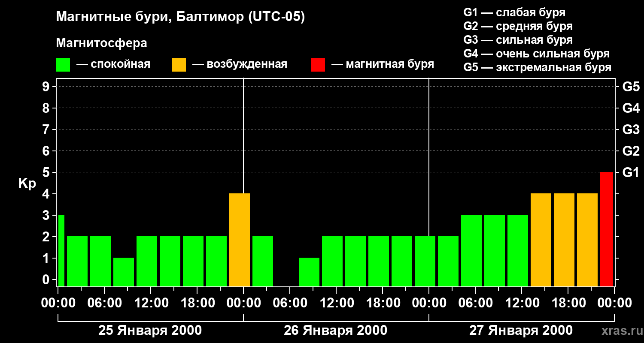Click the red Kp 5 storm bar
The height and width of the screenshot is (343, 644).
click(607, 229)
